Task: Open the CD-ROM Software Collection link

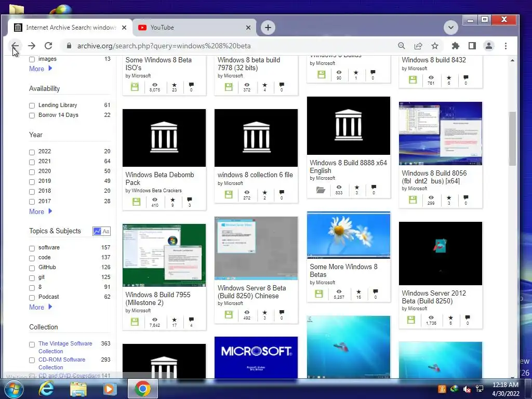Action: pyautogui.click(x=62, y=363)
